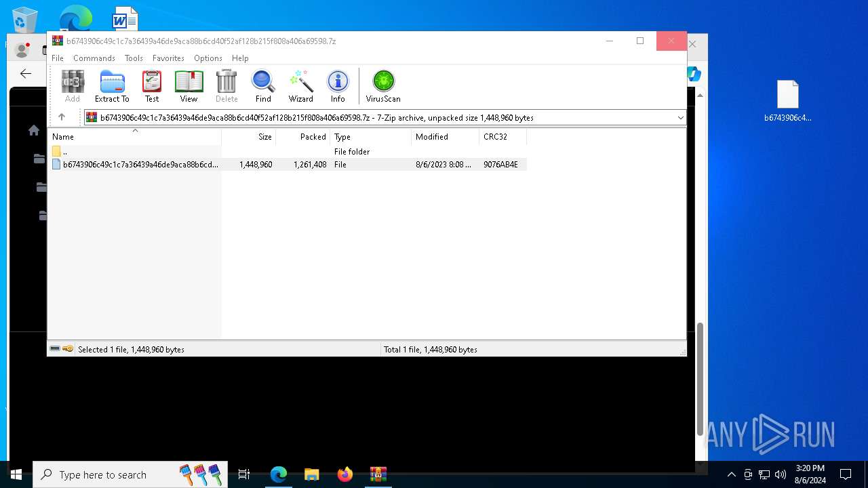Show hidden tray icons chevron
The image size is (868, 488).
[731, 474]
